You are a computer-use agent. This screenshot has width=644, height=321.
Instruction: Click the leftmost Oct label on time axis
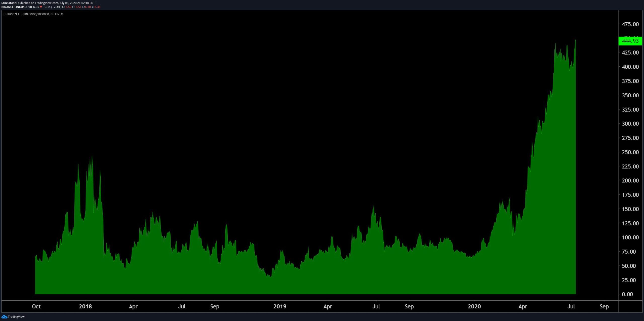tap(36, 306)
